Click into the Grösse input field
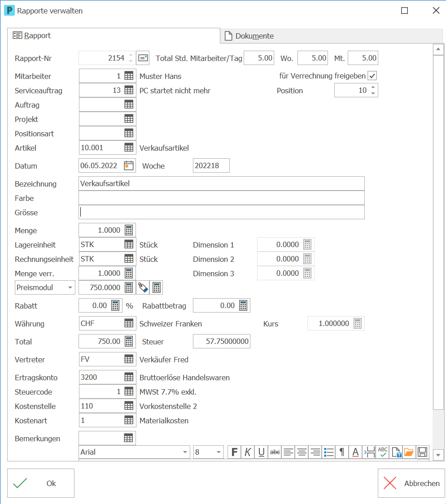This screenshot has width=446, height=504. [x=222, y=212]
